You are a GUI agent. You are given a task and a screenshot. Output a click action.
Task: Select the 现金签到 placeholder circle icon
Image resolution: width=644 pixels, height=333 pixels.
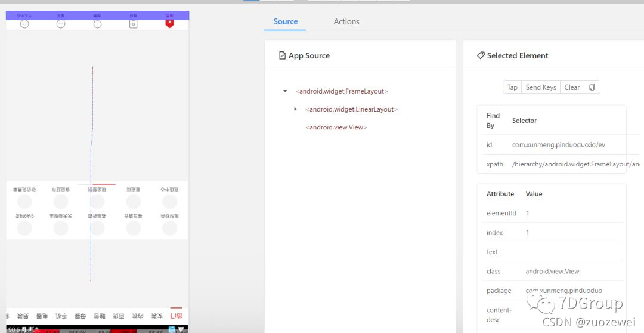[97, 202]
